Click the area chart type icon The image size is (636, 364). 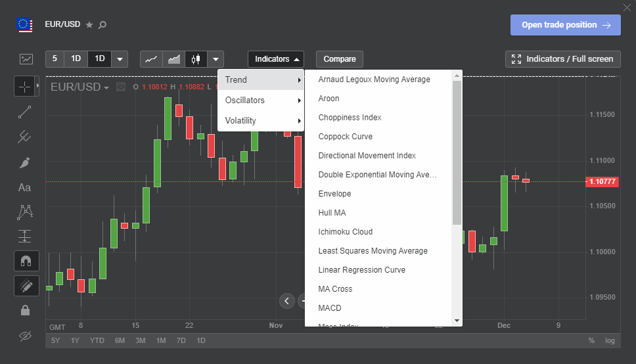tap(173, 59)
